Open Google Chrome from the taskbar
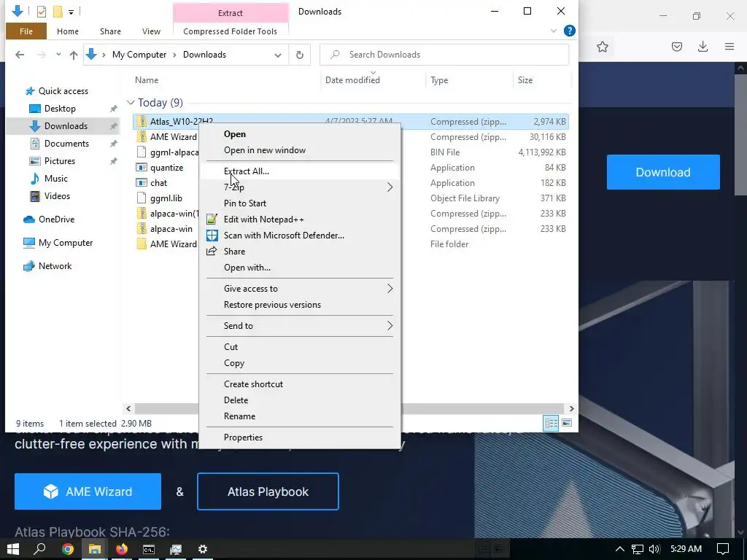 (68, 549)
